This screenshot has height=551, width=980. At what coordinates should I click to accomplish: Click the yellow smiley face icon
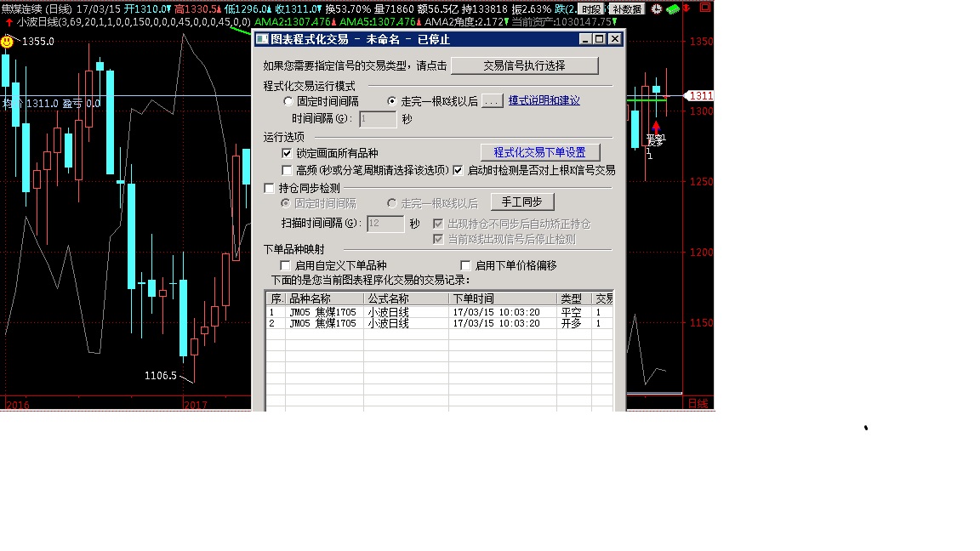(x=7, y=41)
